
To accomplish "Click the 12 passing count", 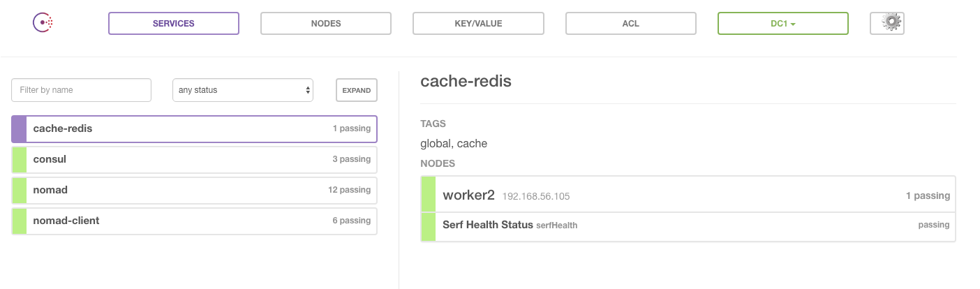I will click(349, 190).
